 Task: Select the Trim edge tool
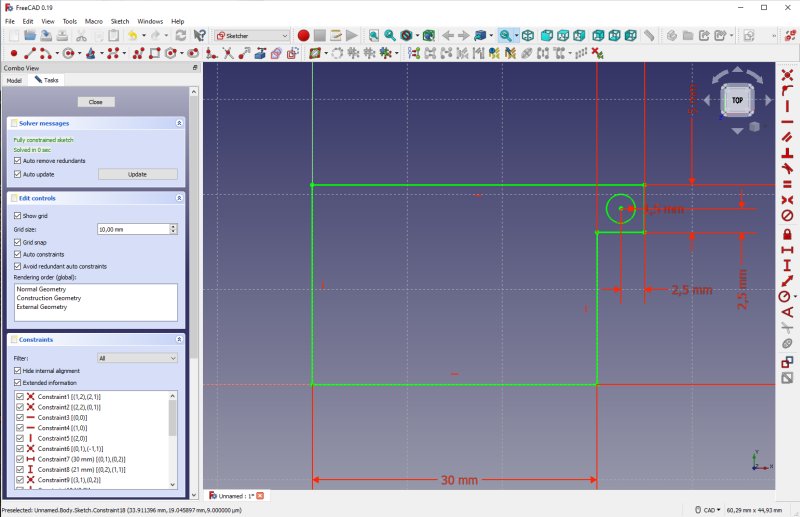[228, 53]
